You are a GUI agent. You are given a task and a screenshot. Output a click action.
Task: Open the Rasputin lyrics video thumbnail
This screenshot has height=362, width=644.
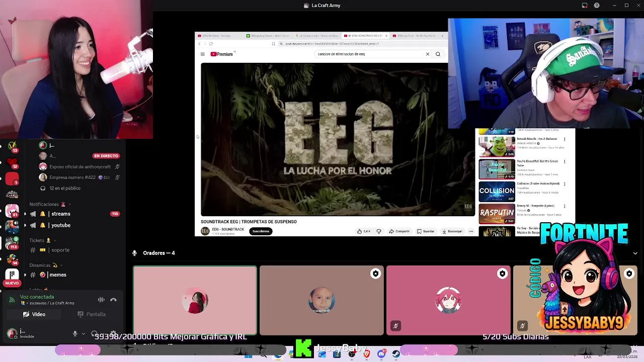497,213
